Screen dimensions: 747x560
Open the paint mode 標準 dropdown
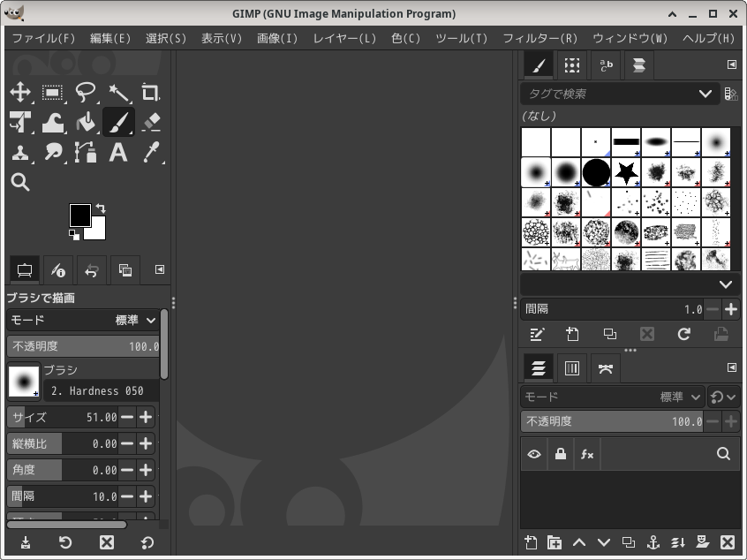135,320
